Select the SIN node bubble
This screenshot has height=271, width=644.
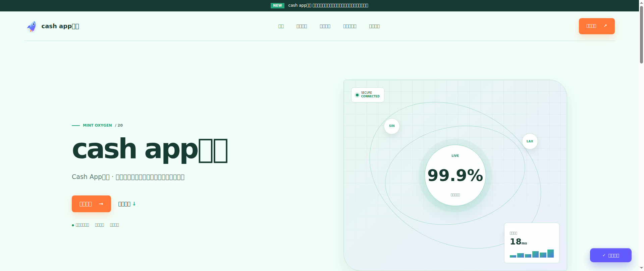[392, 126]
